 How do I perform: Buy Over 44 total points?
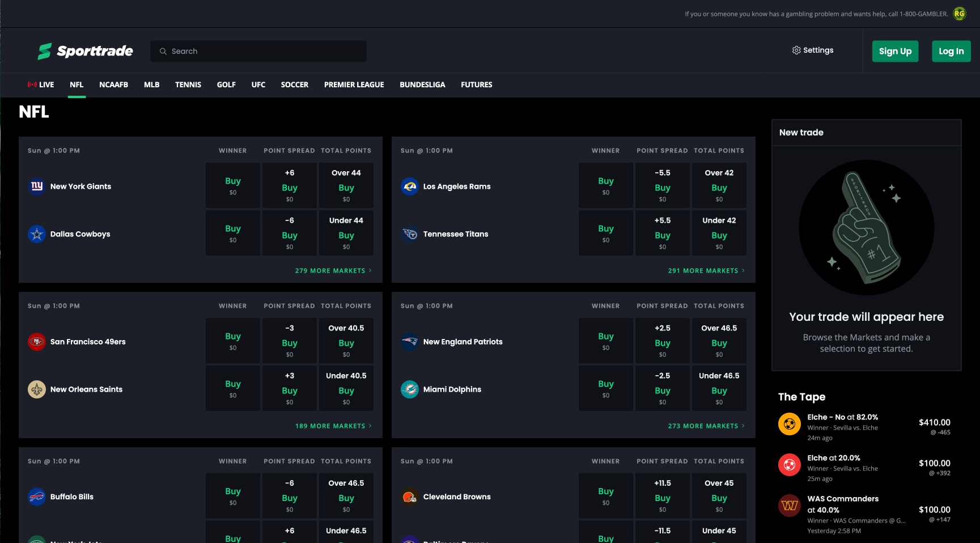tap(346, 185)
